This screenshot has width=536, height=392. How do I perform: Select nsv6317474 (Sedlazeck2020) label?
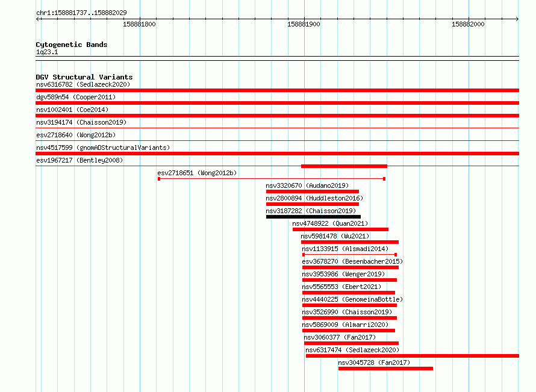pyautogui.click(x=352, y=350)
